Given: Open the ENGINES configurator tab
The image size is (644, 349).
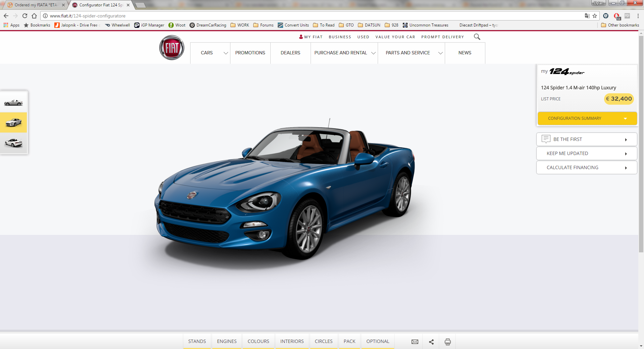Looking at the screenshot, I should [227, 341].
